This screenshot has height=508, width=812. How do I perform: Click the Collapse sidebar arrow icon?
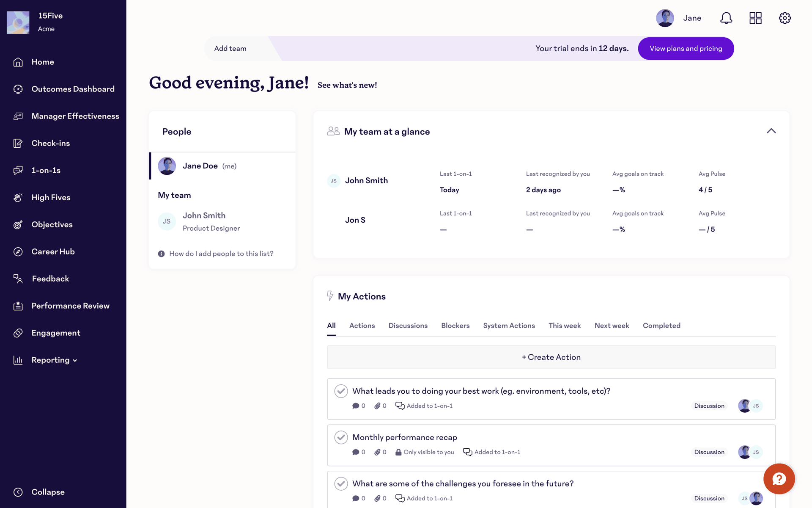pyautogui.click(x=18, y=492)
